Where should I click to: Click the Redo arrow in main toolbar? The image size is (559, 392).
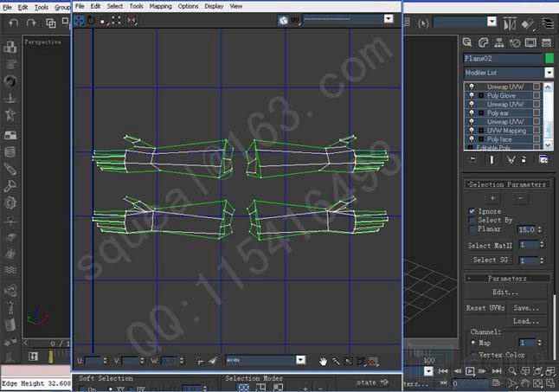31,22
